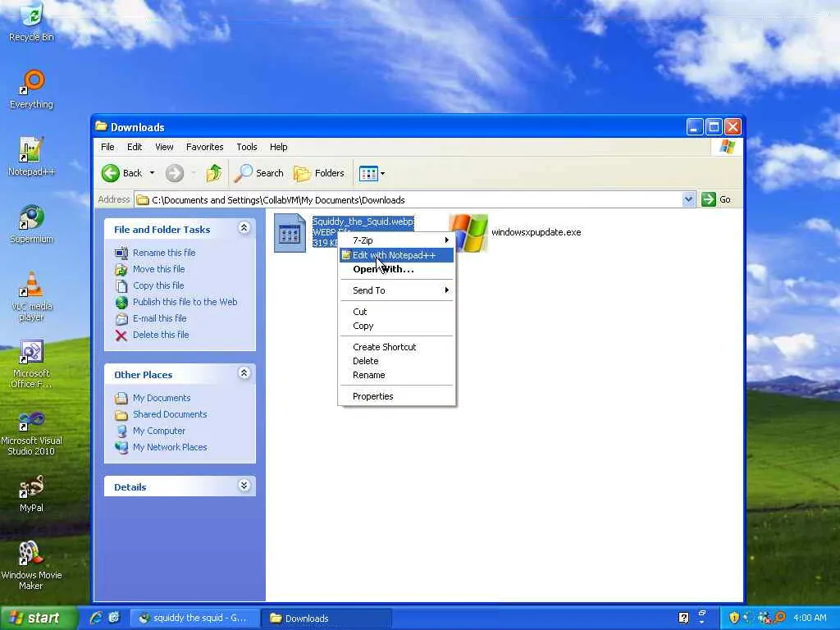Open the Back history dropdown arrow

152,173
